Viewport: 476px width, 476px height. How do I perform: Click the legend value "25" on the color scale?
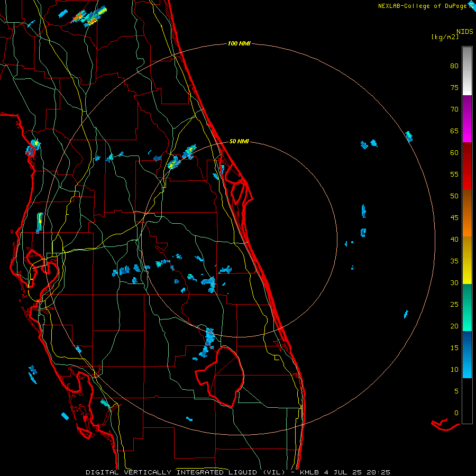click(454, 305)
